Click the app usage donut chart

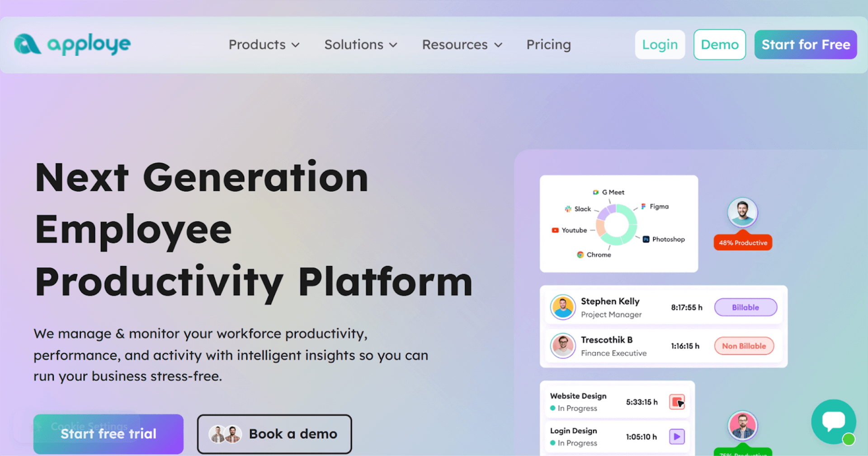coord(616,224)
